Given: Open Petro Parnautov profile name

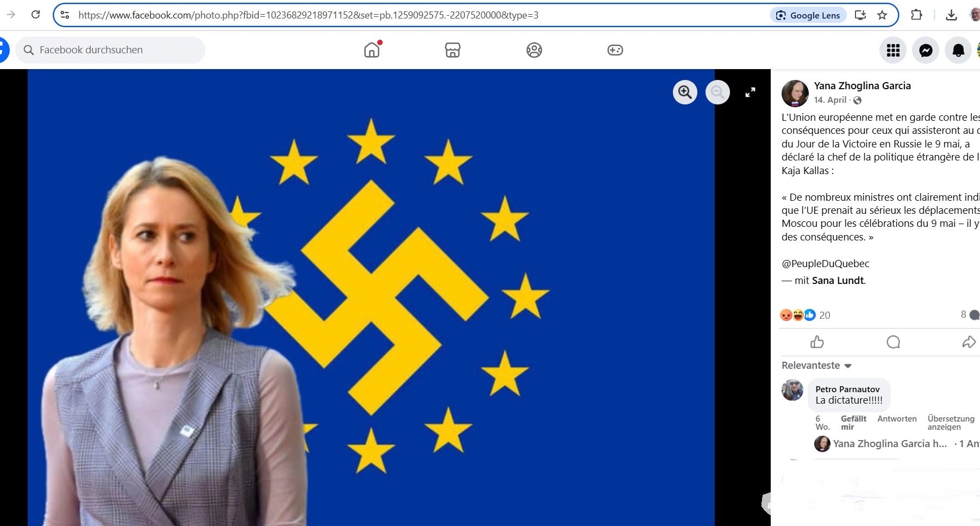Looking at the screenshot, I should click(847, 389).
